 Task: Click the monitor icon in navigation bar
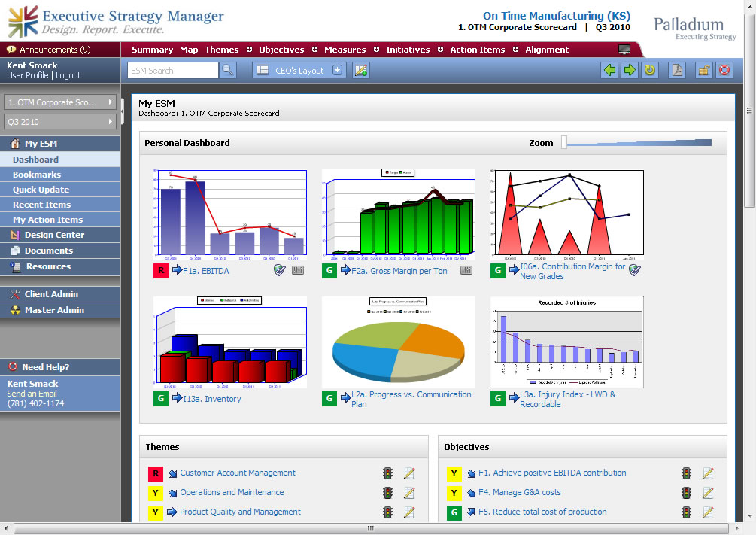click(624, 49)
